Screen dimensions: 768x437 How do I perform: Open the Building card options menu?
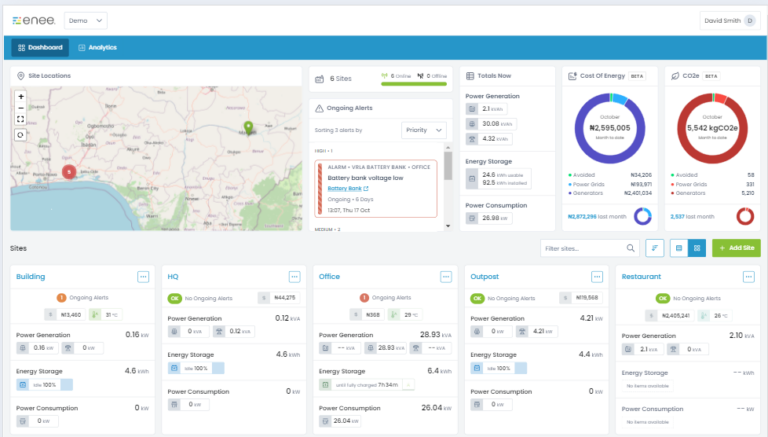tap(143, 276)
